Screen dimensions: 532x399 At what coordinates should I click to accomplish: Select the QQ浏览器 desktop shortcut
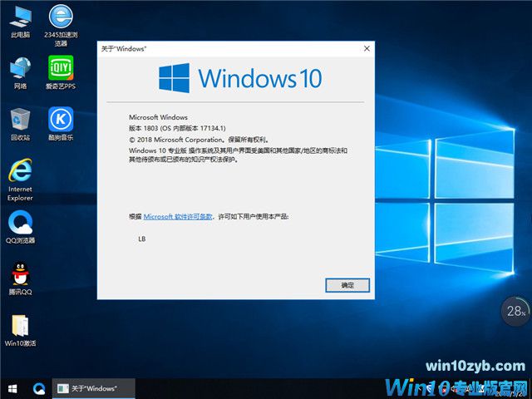[20, 227]
